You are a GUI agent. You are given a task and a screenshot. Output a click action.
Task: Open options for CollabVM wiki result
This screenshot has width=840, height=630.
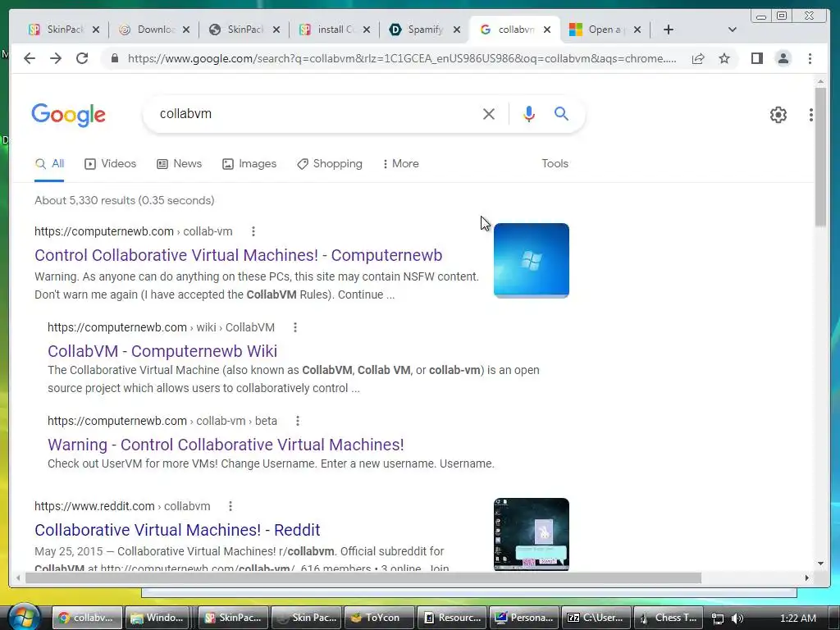[295, 327]
